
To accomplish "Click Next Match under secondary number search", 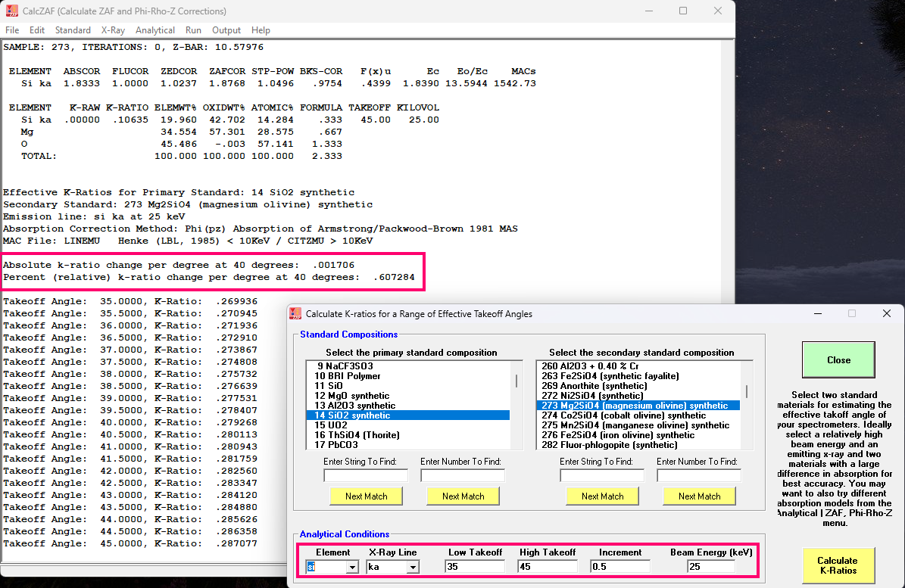I will [699, 496].
